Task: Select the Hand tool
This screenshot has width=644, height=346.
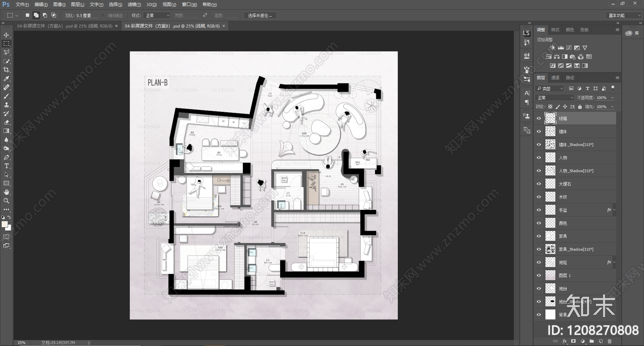Action: (x=6, y=192)
